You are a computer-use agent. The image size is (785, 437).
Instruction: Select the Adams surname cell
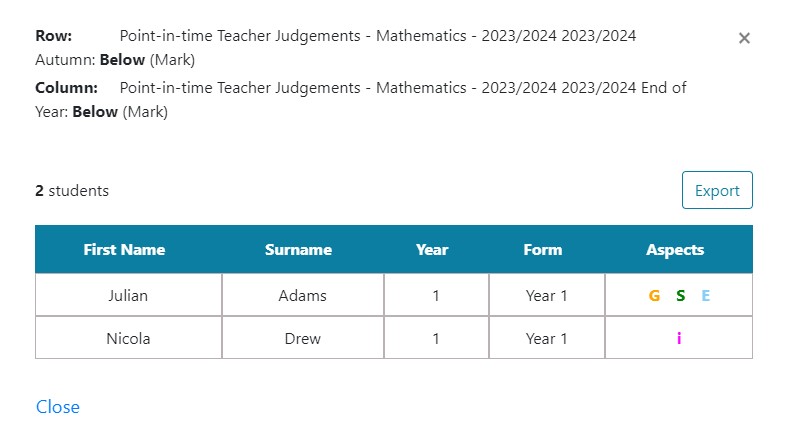tap(302, 295)
